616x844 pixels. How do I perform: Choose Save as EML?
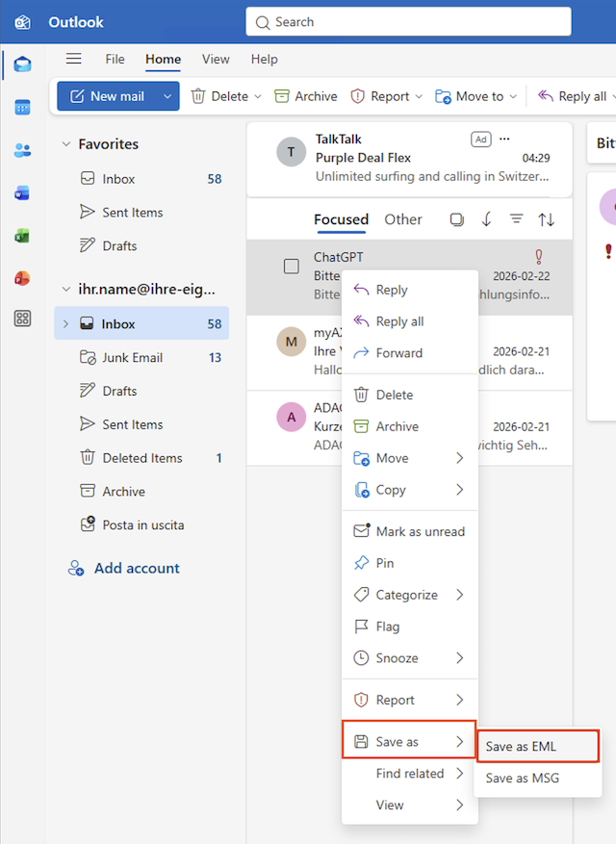[538, 747]
